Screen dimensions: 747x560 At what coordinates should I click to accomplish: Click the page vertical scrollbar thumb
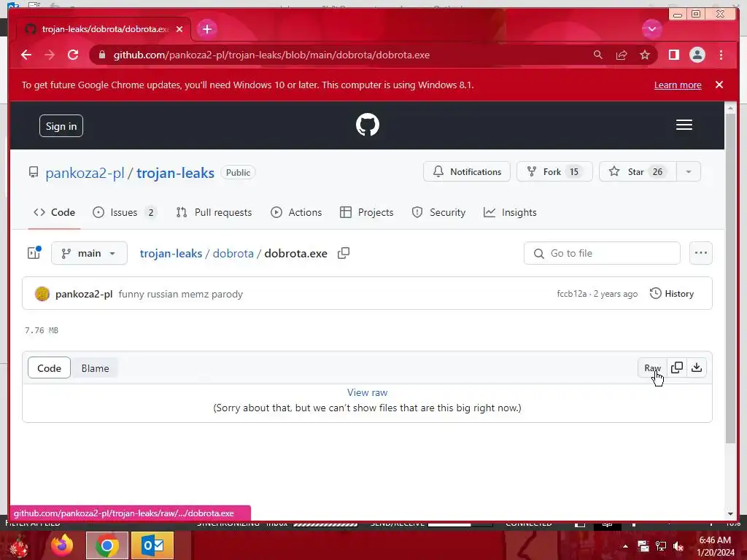click(x=729, y=279)
